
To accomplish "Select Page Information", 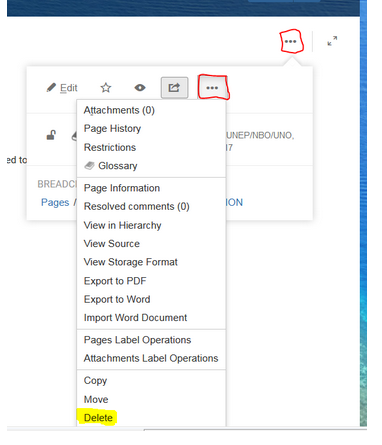I will [151, 188].
